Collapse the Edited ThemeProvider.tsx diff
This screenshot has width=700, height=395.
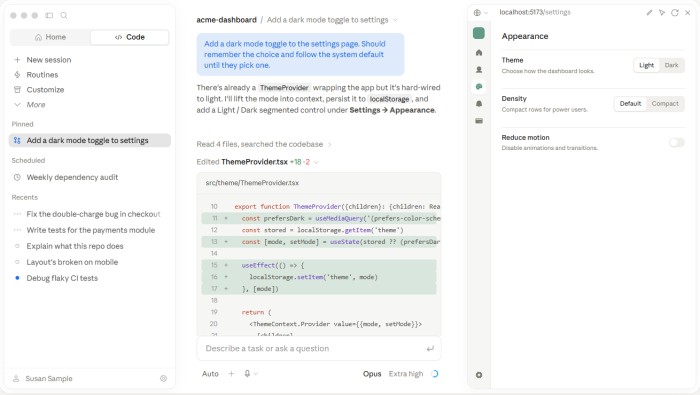[x=317, y=162]
